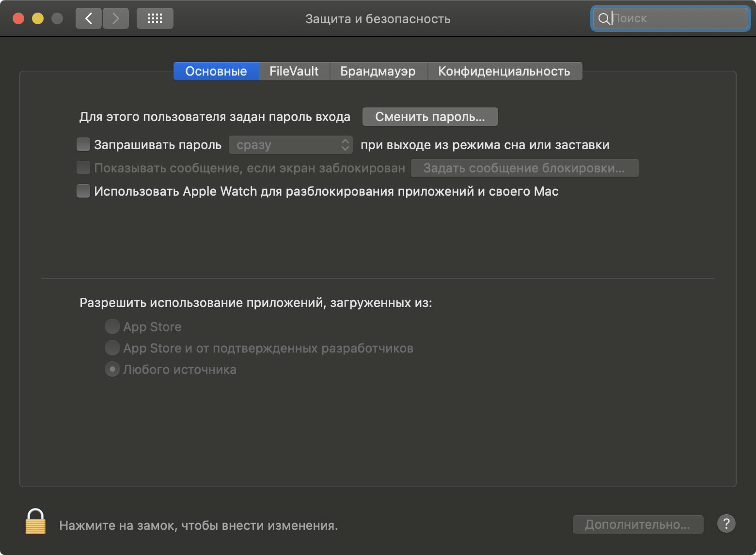The width and height of the screenshot is (756, 555).
Task: Go forward with the right chevron arrow
Action: [115, 18]
